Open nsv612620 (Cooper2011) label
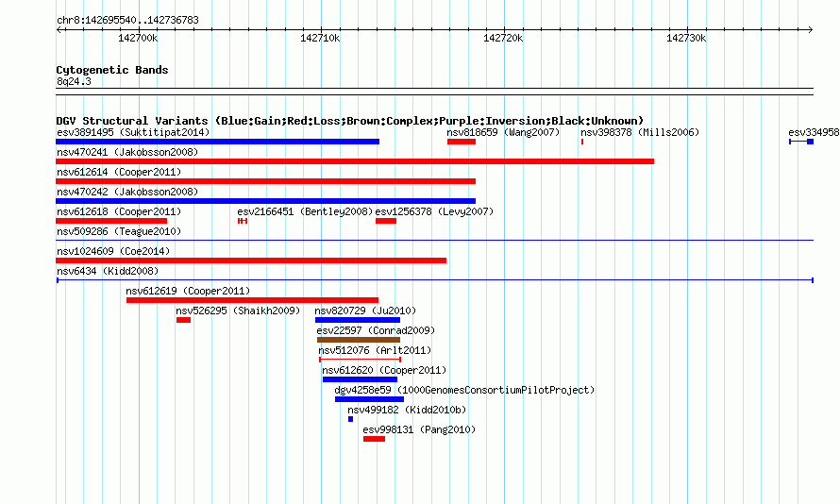The width and height of the screenshot is (840, 504). [x=384, y=370]
